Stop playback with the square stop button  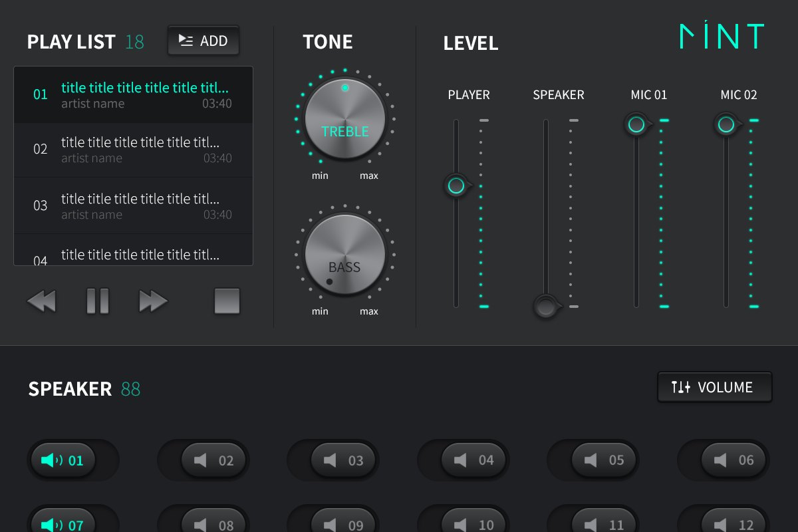(227, 301)
